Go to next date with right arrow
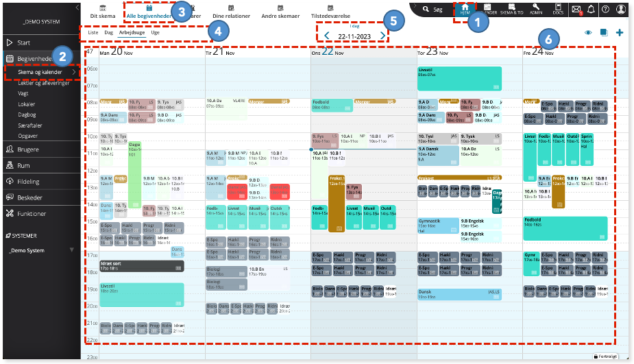The height and width of the screenshot is (364, 634). point(382,36)
